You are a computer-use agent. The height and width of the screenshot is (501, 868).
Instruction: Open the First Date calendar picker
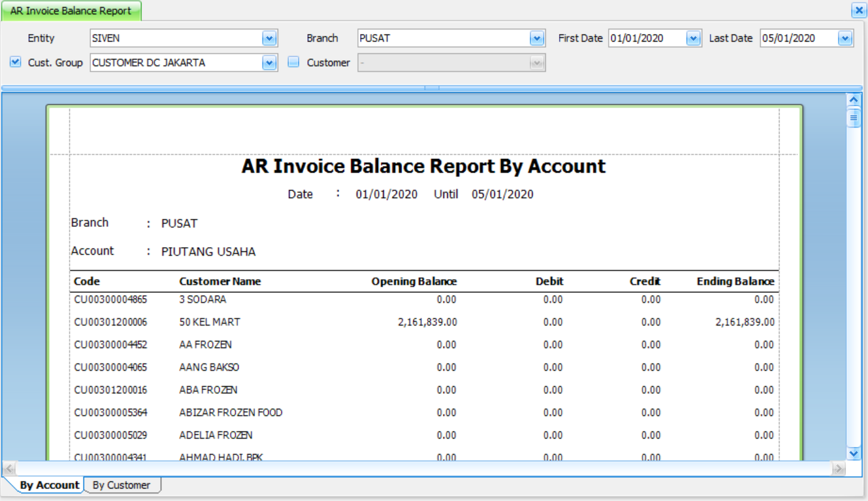click(693, 38)
